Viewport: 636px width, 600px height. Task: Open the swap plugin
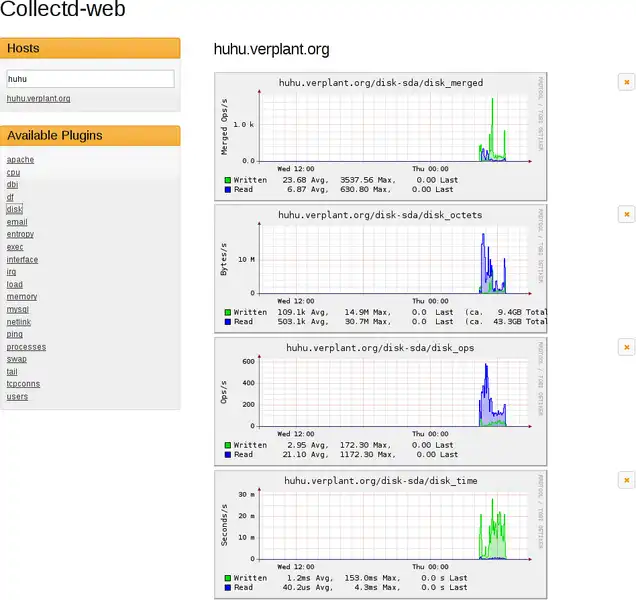(17, 359)
